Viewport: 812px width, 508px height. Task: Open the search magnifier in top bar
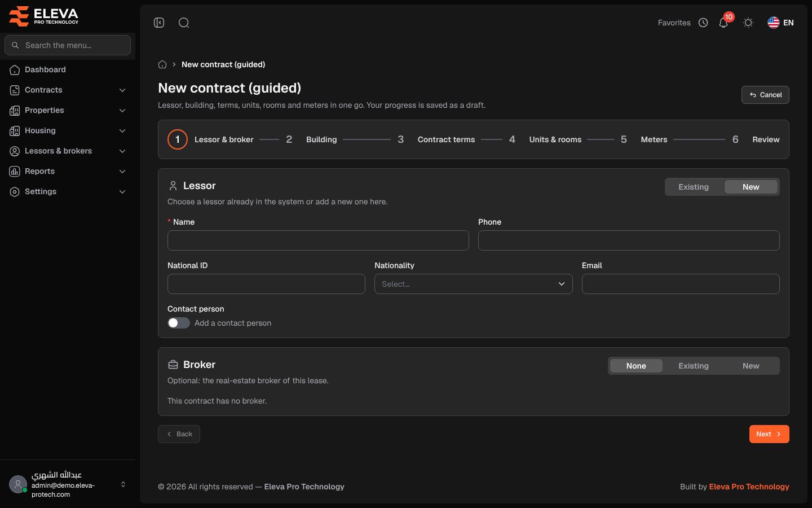click(x=184, y=23)
